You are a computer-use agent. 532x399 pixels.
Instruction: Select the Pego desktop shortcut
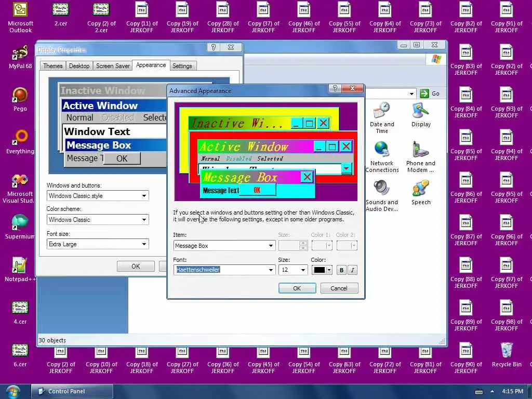[x=20, y=99]
